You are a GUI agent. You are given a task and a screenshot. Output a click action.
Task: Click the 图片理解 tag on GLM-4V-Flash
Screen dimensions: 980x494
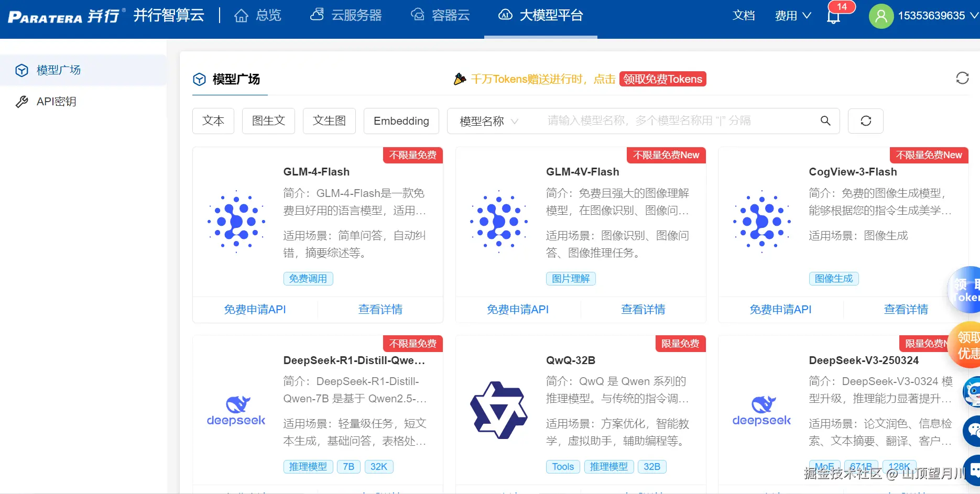[571, 279]
